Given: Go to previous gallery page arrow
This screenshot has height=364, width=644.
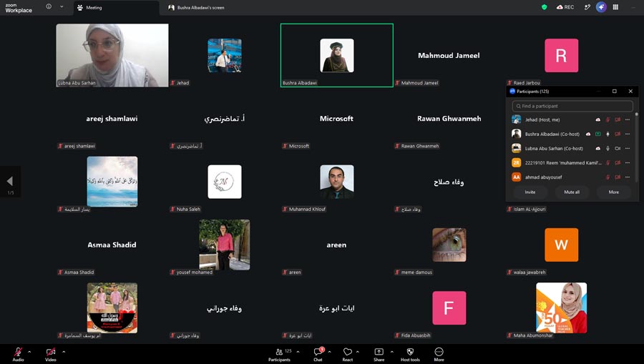Looking at the screenshot, I should point(10,181).
